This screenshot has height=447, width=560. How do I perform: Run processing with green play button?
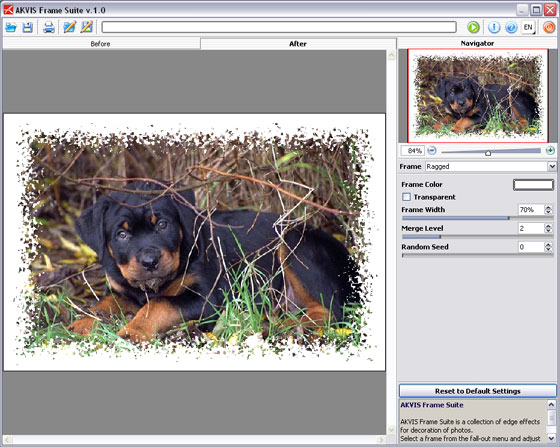(473, 27)
